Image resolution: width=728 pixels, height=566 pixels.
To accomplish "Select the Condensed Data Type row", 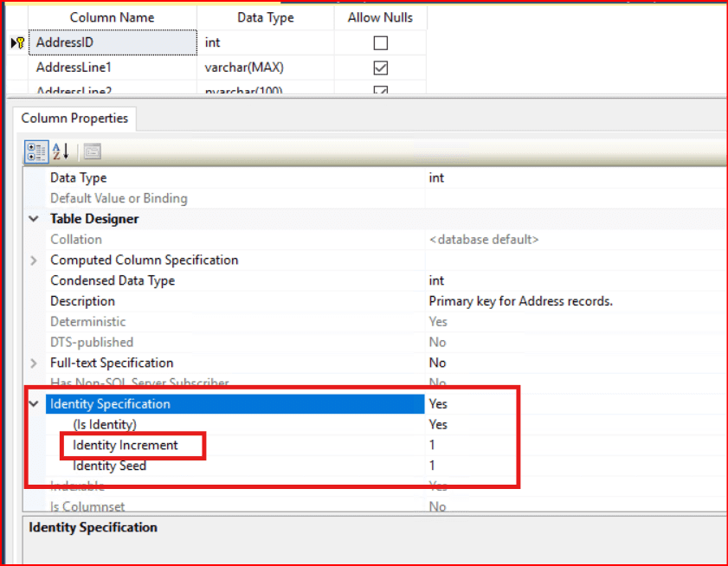I will [x=113, y=280].
